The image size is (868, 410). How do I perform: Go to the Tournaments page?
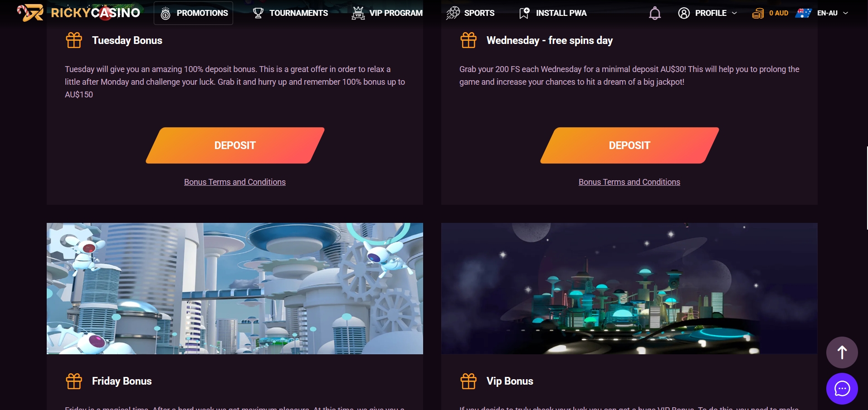290,13
